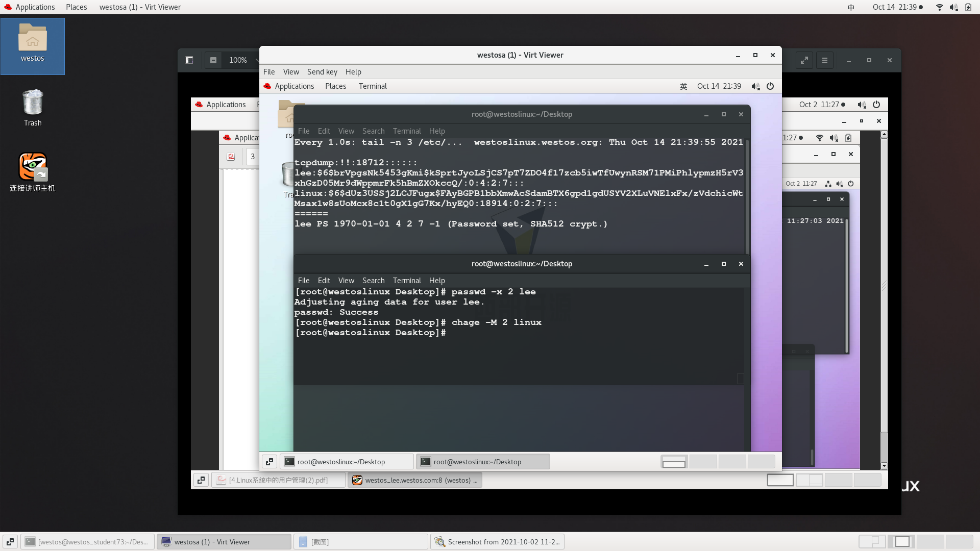Click the Help menu in terminal
Viewport: 980px width, 551px height.
[436, 281]
